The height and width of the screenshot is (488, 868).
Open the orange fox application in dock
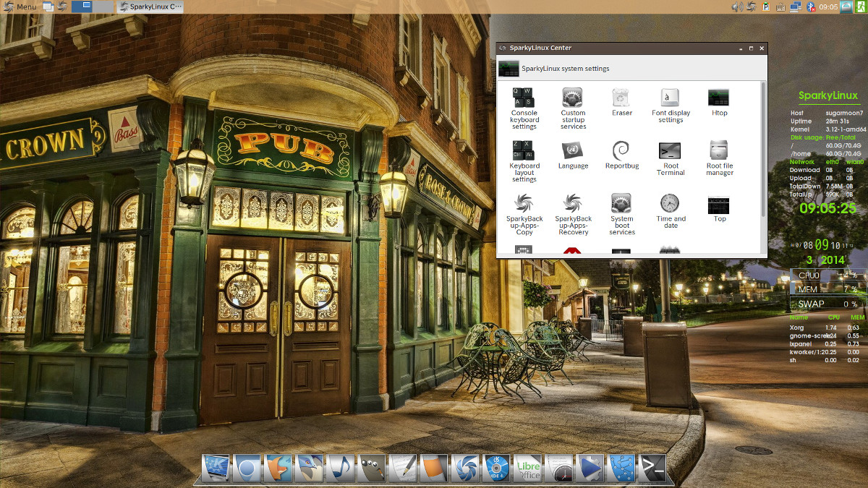pos(278,468)
